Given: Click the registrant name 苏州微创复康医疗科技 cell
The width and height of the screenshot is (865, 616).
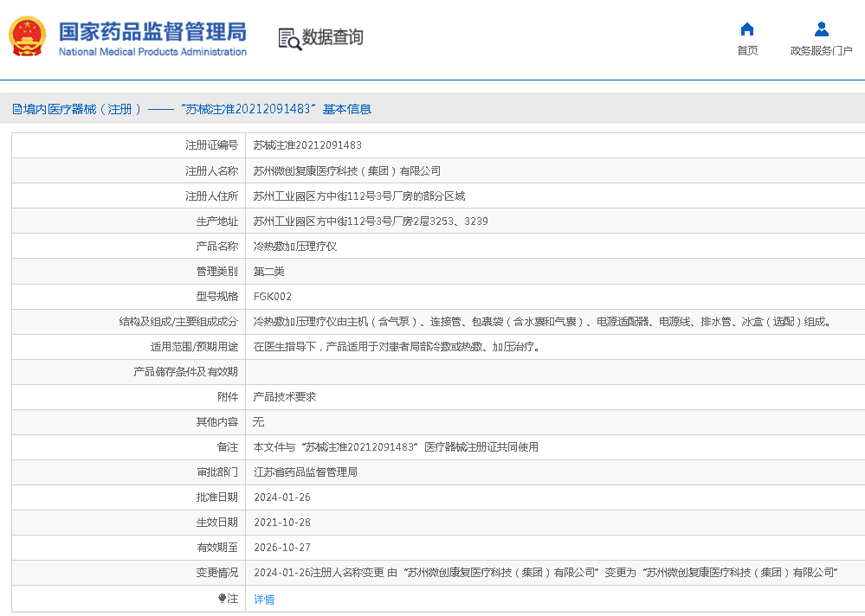Looking at the screenshot, I should (x=346, y=170).
